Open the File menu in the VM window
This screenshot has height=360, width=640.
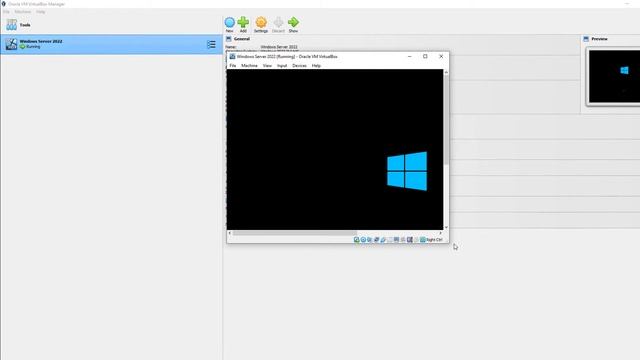pyautogui.click(x=233, y=65)
